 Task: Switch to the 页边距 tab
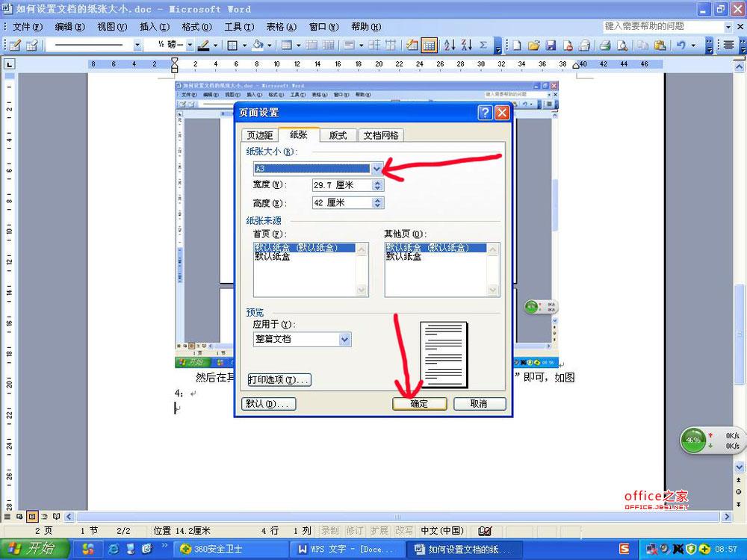(x=260, y=136)
